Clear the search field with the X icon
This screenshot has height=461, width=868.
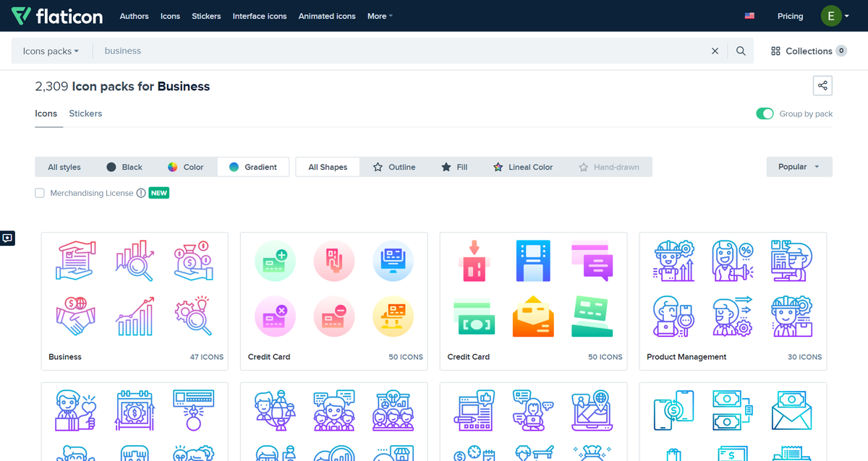(715, 51)
